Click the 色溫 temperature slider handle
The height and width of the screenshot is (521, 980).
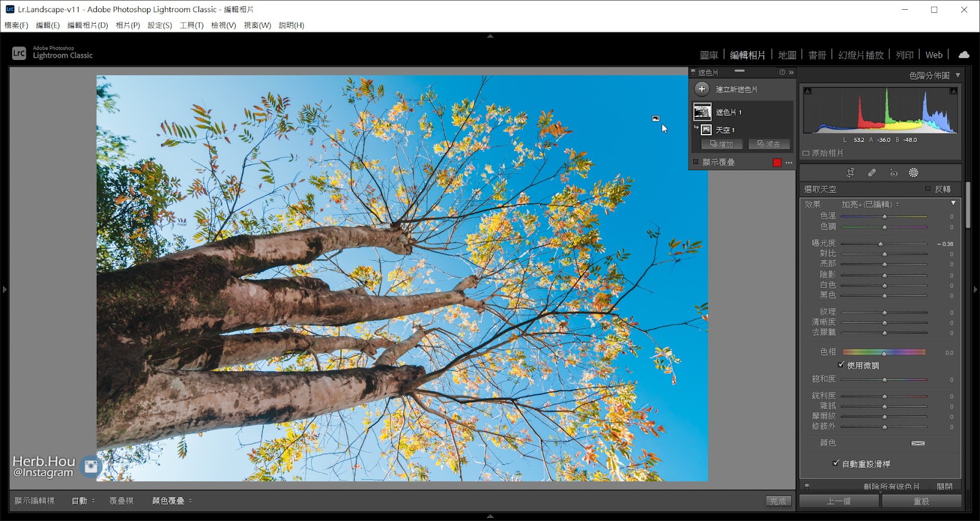(884, 216)
